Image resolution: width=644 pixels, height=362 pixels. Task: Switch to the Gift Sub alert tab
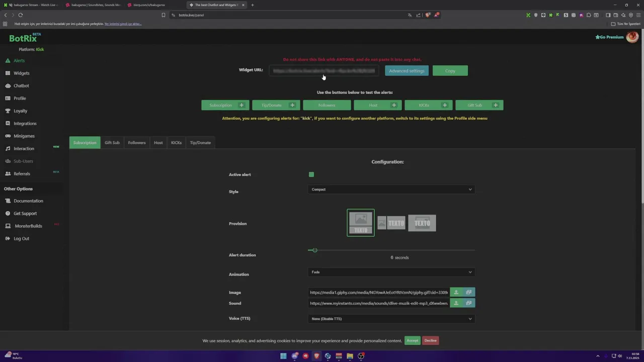tap(112, 143)
